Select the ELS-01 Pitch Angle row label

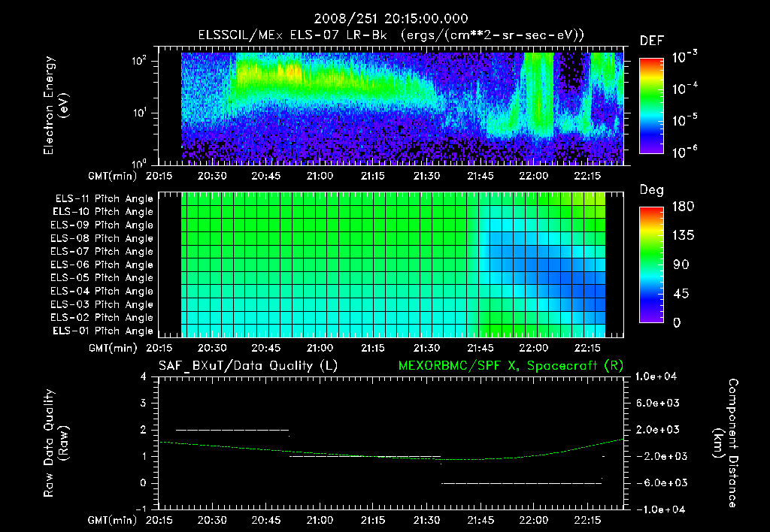click(103, 331)
